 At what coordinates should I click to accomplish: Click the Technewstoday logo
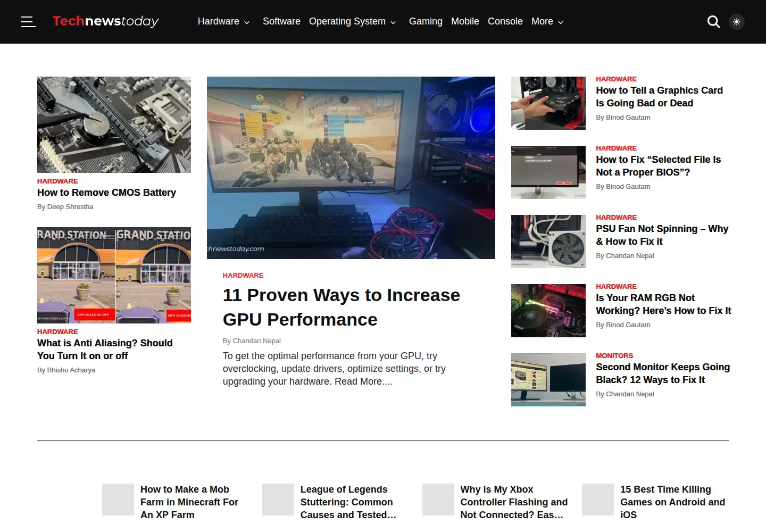coord(105,21)
